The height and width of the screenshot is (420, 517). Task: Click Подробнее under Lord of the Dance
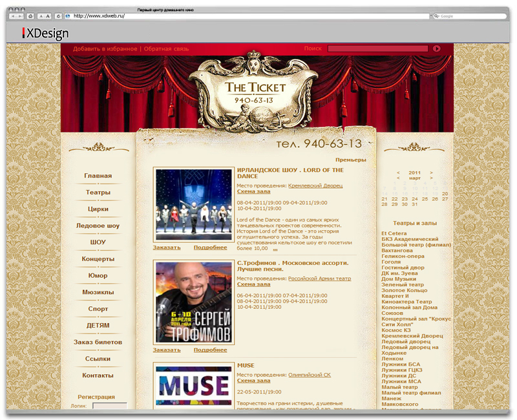[x=211, y=247]
